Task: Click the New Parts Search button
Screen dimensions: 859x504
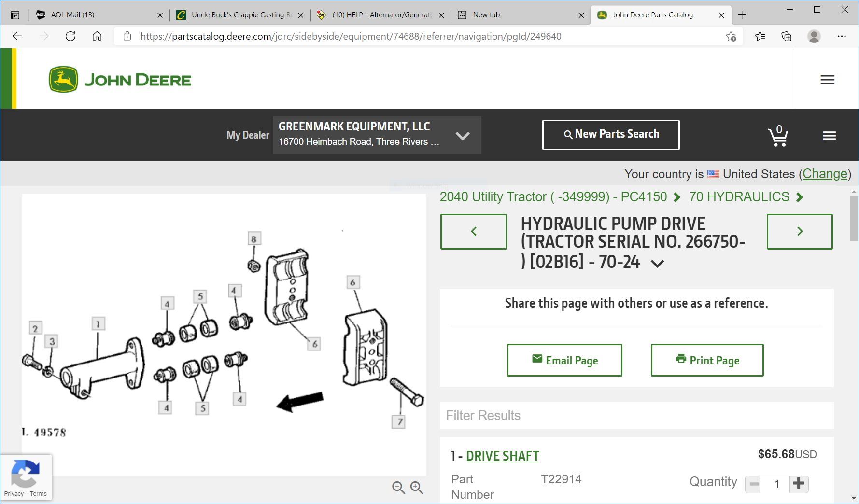Action: tap(610, 135)
